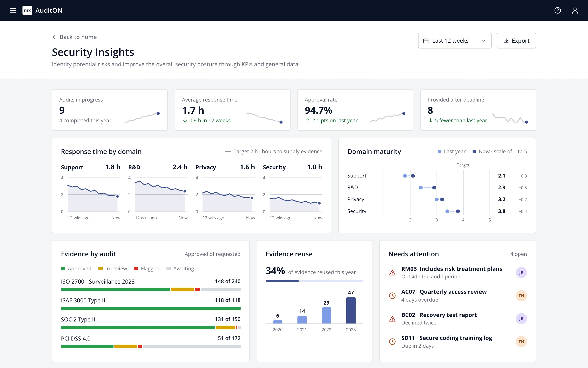Click the TH avatar on the SD11 row
The width and height of the screenshot is (588, 368).
(x=521, y=342)
